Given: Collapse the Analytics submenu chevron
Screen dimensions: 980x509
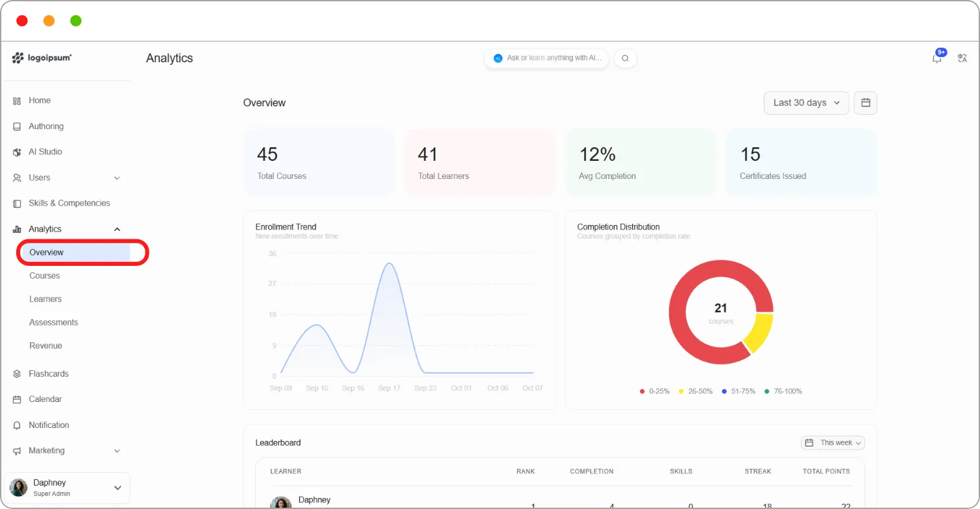Looking at the screenshot, I should pos(117,229).
